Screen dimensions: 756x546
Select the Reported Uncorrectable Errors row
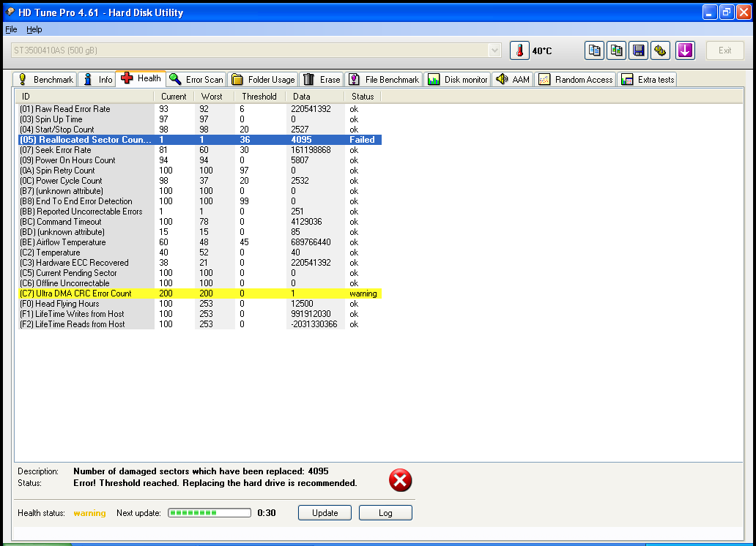click(x=199, y=212)
